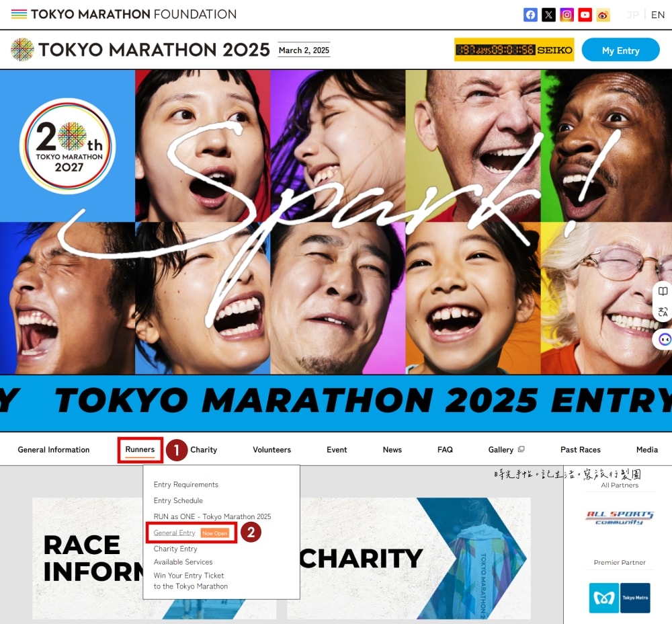Switch language to JP
Image resolution: width=672 pixels, height=624 pixels.
pyautogui.click(x=632, y=15)
